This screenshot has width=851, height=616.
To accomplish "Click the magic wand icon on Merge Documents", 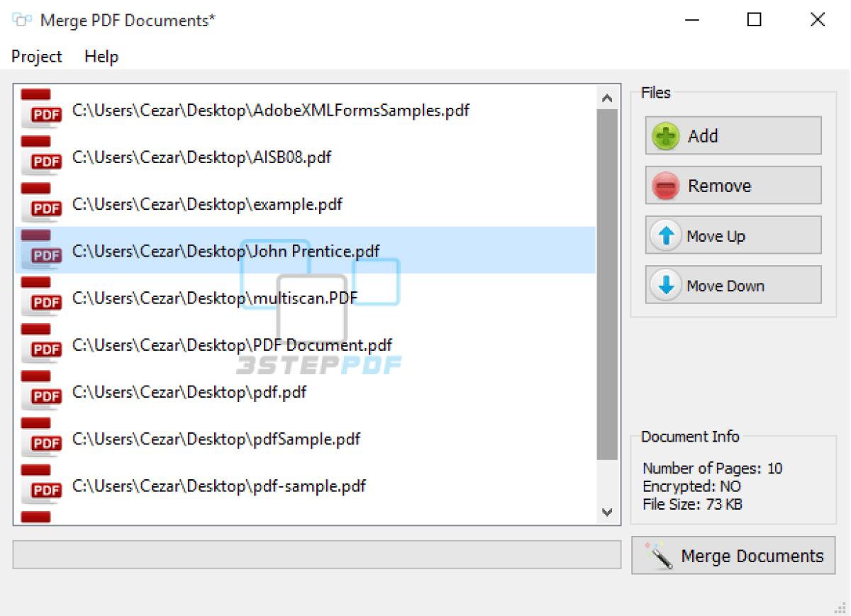I will point(662,556).
